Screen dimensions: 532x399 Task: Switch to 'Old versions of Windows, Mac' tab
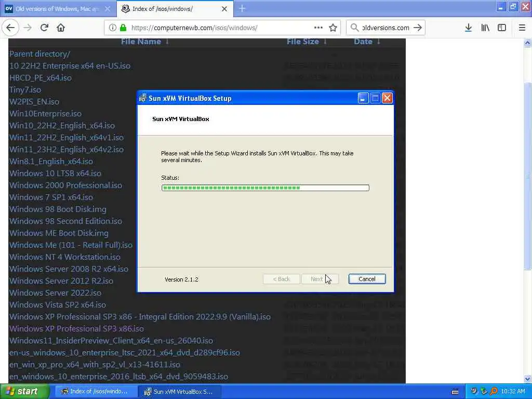(x=58, y=9)
